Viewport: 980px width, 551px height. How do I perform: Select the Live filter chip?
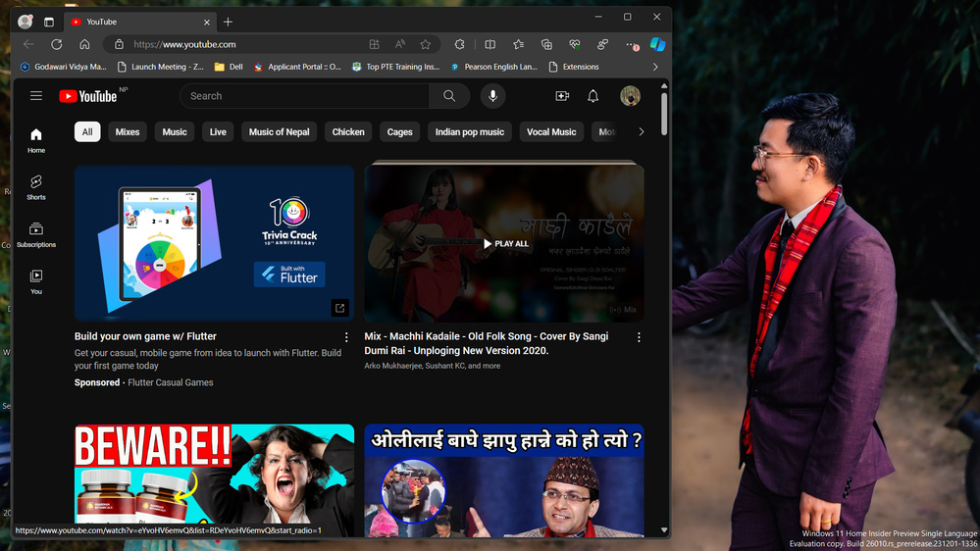coord(218,131)
